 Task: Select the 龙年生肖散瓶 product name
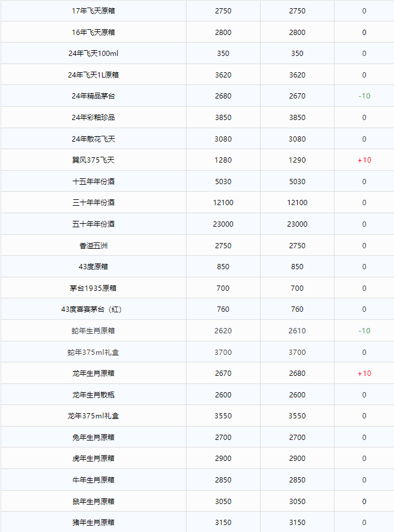click(93, 395)
